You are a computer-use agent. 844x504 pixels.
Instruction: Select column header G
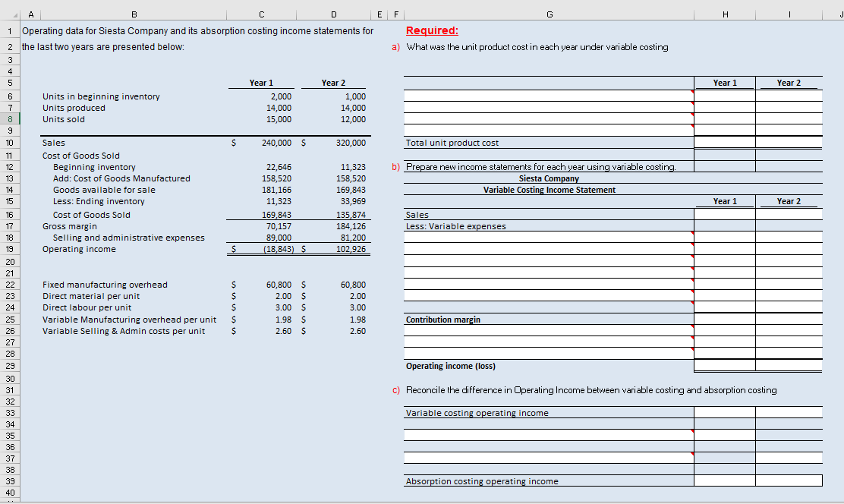[x=549, y=14]
